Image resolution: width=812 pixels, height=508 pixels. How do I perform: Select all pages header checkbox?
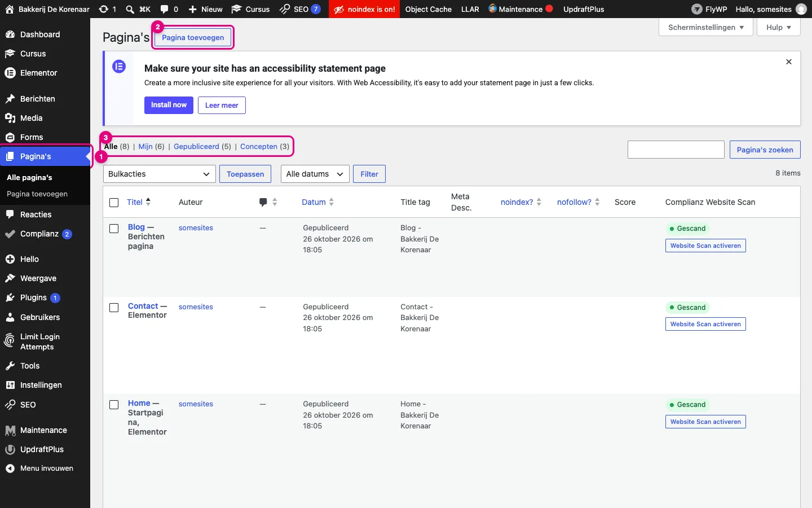[114, 203]
